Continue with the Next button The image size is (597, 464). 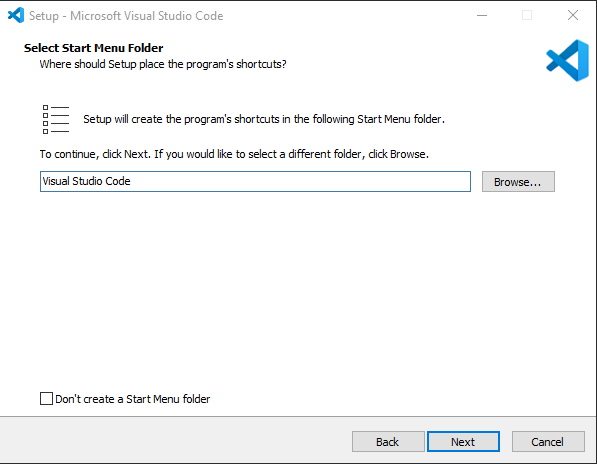463,442
